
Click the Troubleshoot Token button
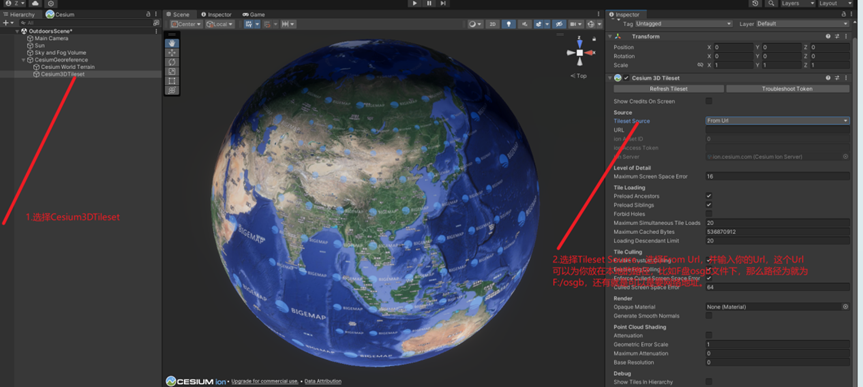click(x=788, y=89)
